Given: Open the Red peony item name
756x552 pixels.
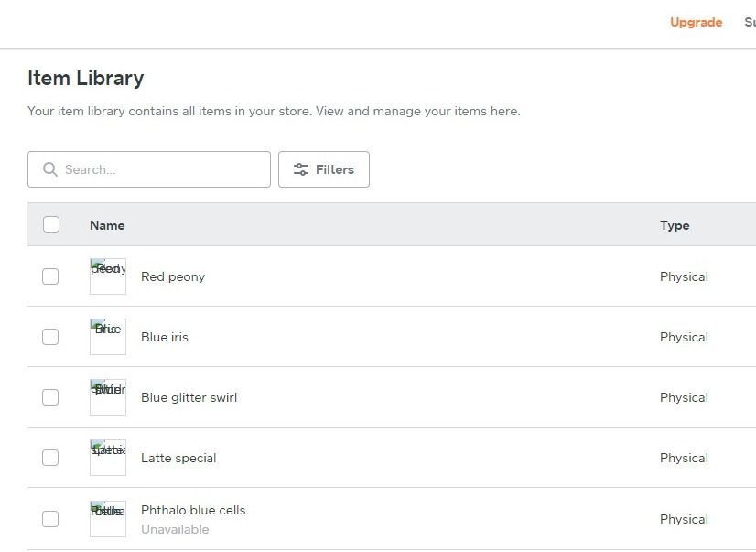Looking at the screenshot, I should click(173, 276).
